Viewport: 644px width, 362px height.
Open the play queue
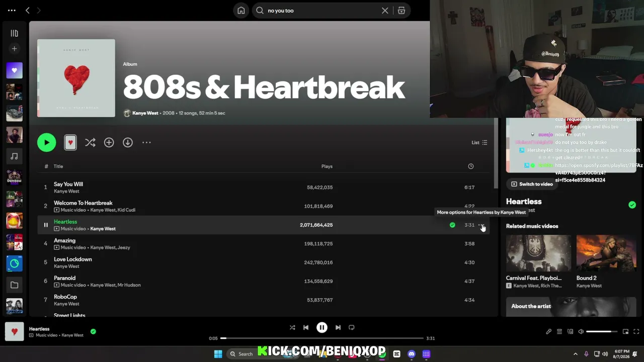click(559, 332)
